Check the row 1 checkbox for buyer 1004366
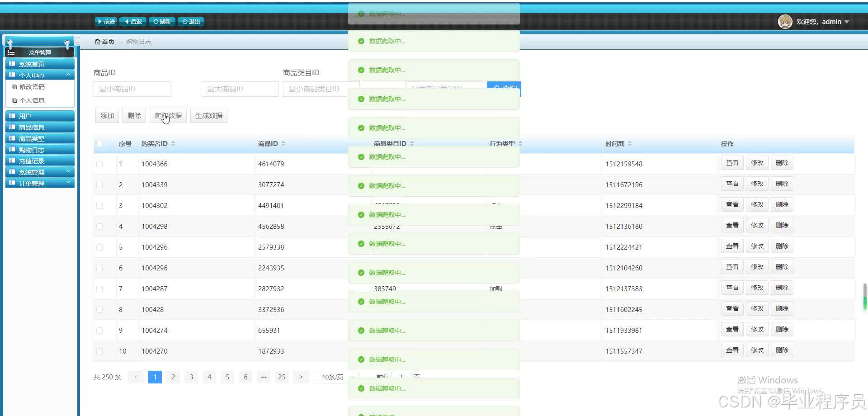868x416 pixels. click(99, 164)
